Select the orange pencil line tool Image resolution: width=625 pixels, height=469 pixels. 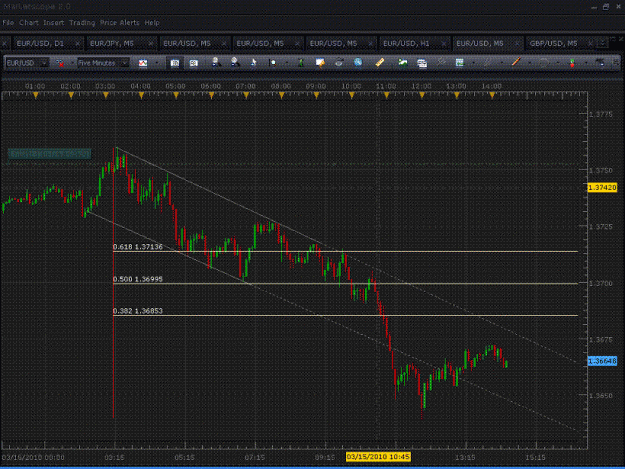click(x=516, y=62)
